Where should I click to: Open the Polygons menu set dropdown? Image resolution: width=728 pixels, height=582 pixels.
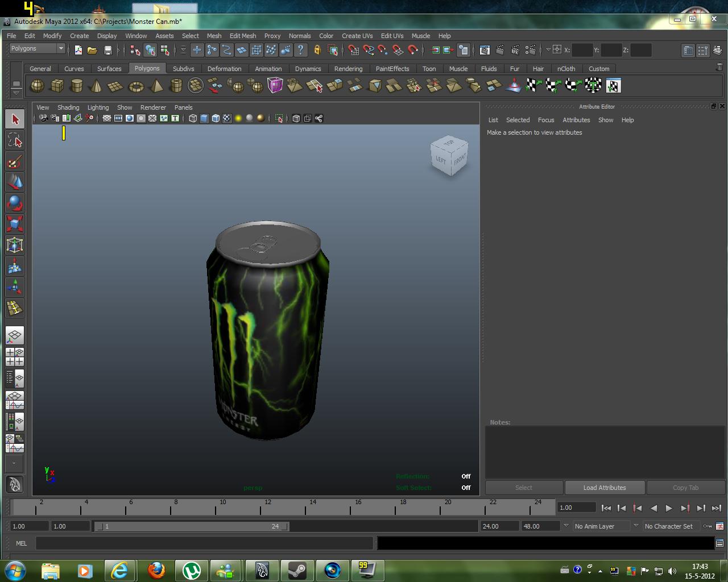38,49
